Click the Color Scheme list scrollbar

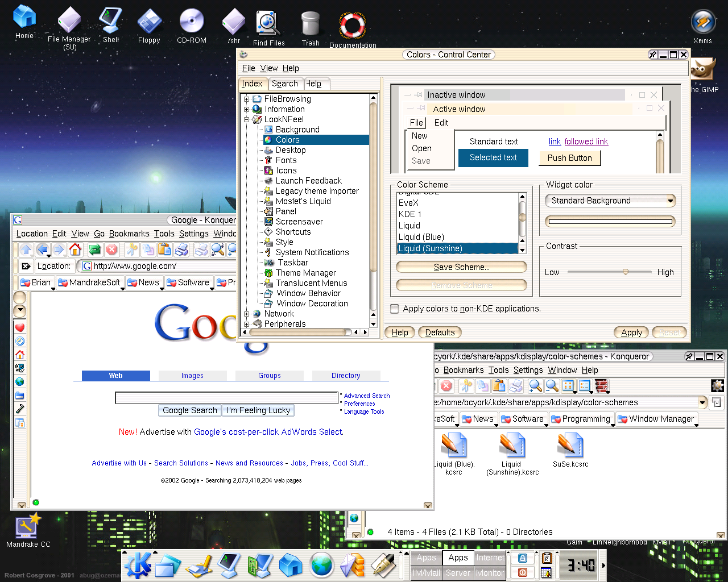click(x=522, y=223)
